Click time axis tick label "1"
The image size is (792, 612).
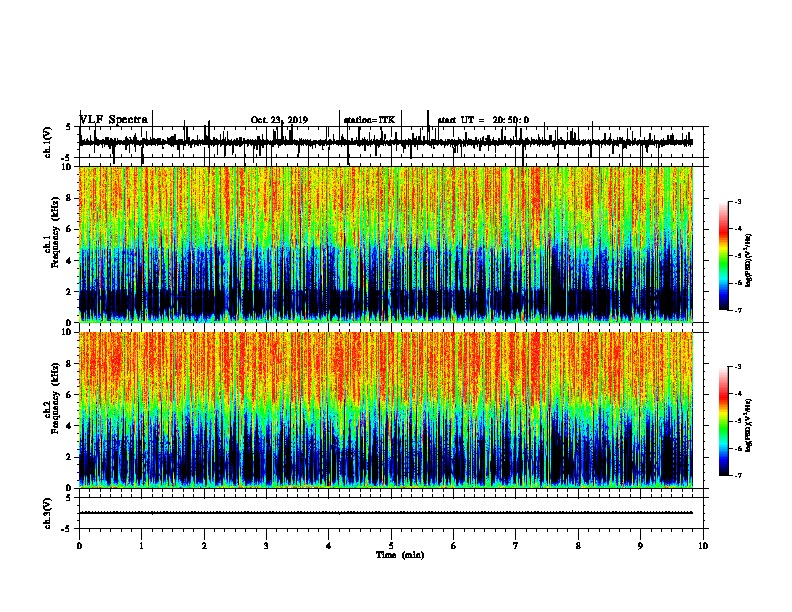[x=142, y=545]
